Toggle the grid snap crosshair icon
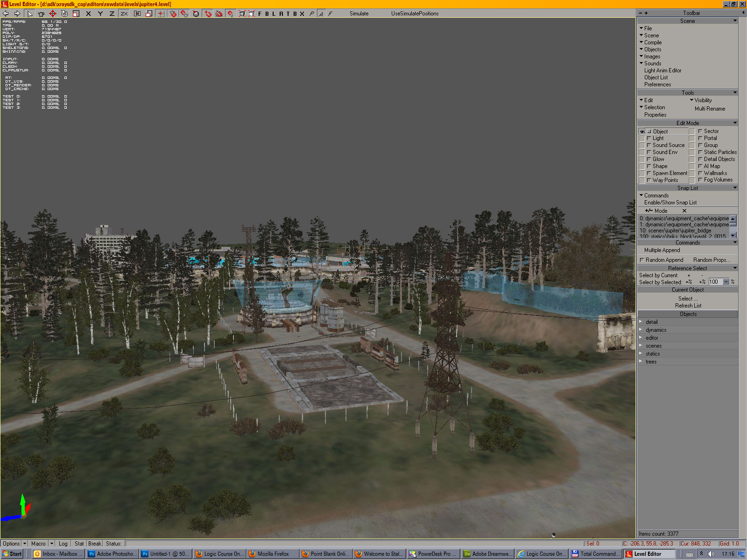 (x=161, y=14)
